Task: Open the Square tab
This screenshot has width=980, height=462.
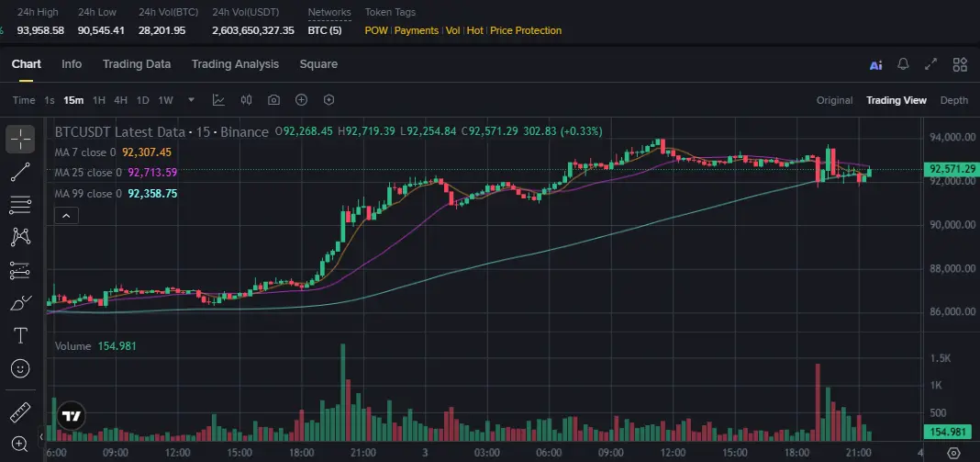Action: [318, 64]
